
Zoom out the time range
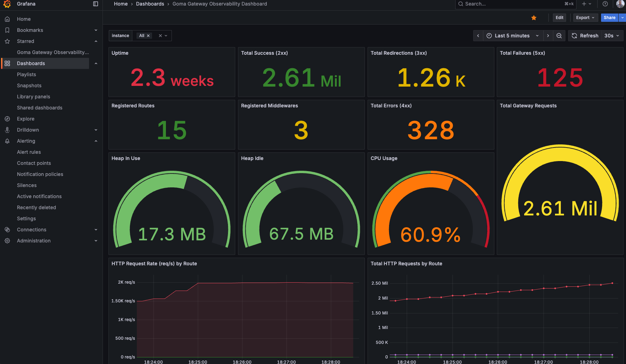(x=559, y=36)
